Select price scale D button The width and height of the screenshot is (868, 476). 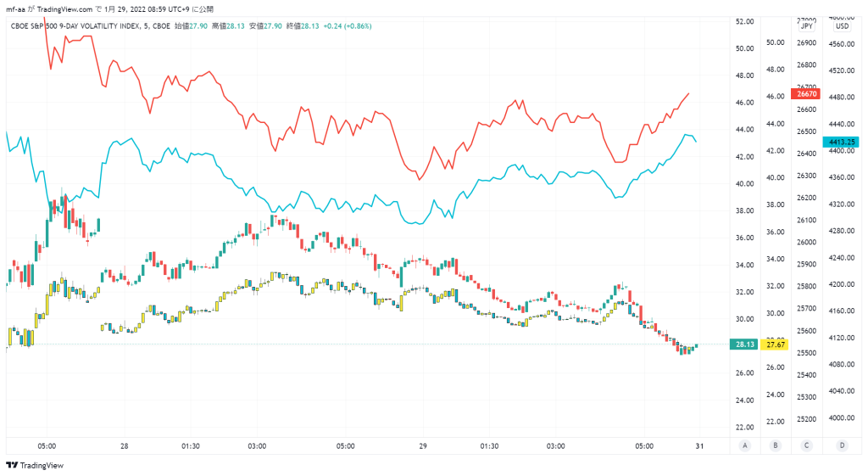pos(842,445)
